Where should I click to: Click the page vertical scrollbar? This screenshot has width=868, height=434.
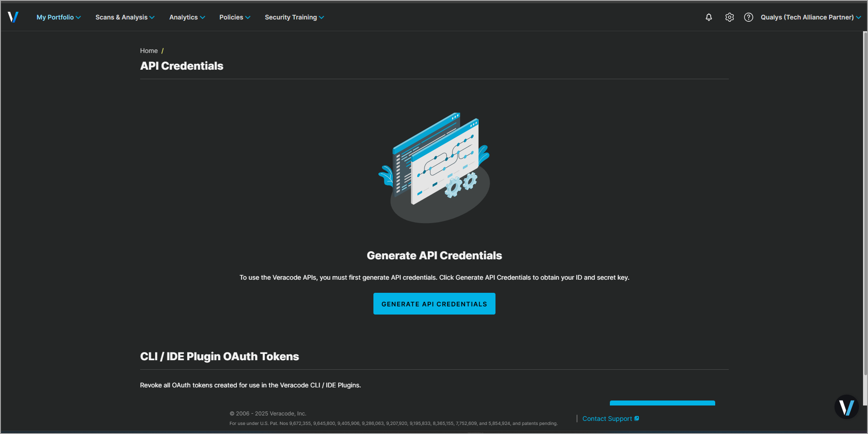coord(865,204)
